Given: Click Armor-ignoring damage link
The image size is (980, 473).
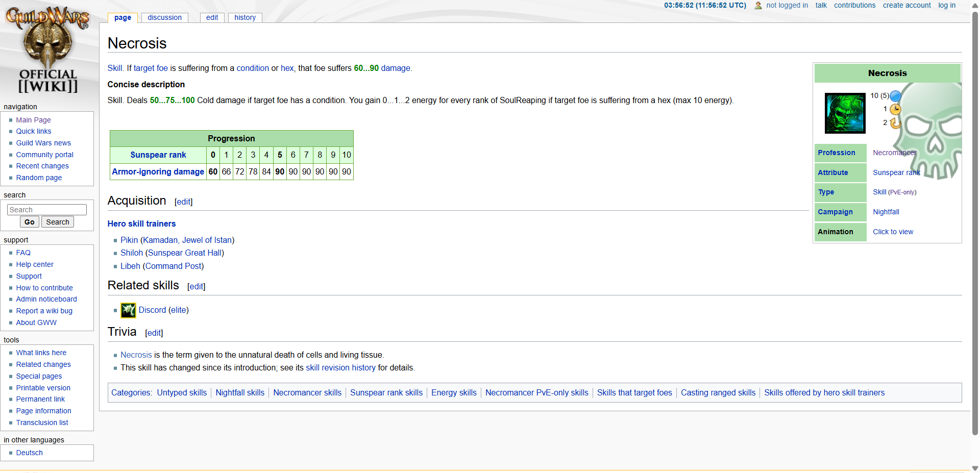Looking at the screenshot, I should (158, 171).
